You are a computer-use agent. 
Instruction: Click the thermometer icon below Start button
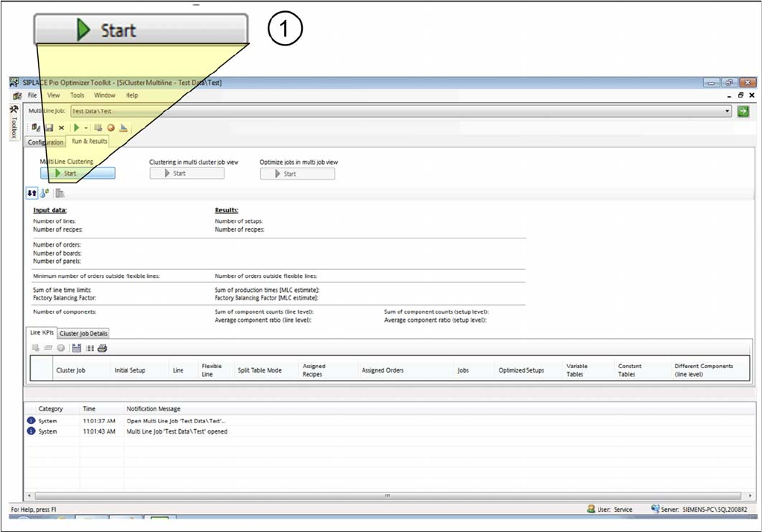coord(45,194)
